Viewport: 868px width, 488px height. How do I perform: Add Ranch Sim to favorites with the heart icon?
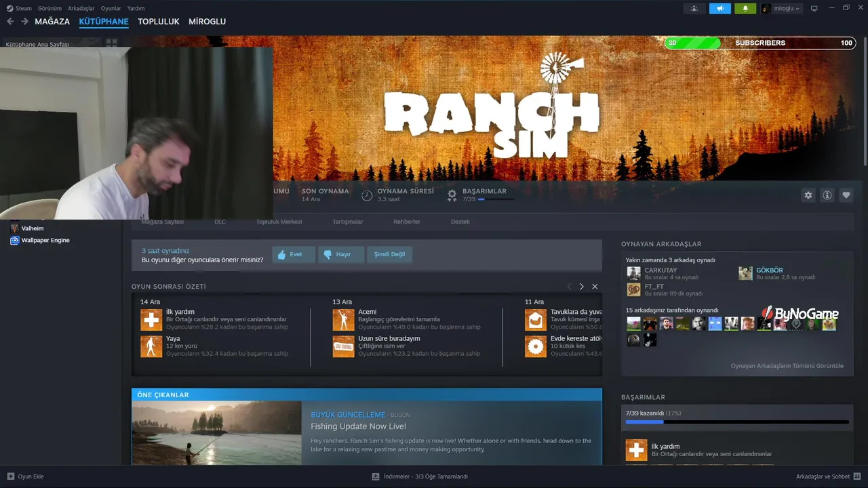tap(846, 195)
